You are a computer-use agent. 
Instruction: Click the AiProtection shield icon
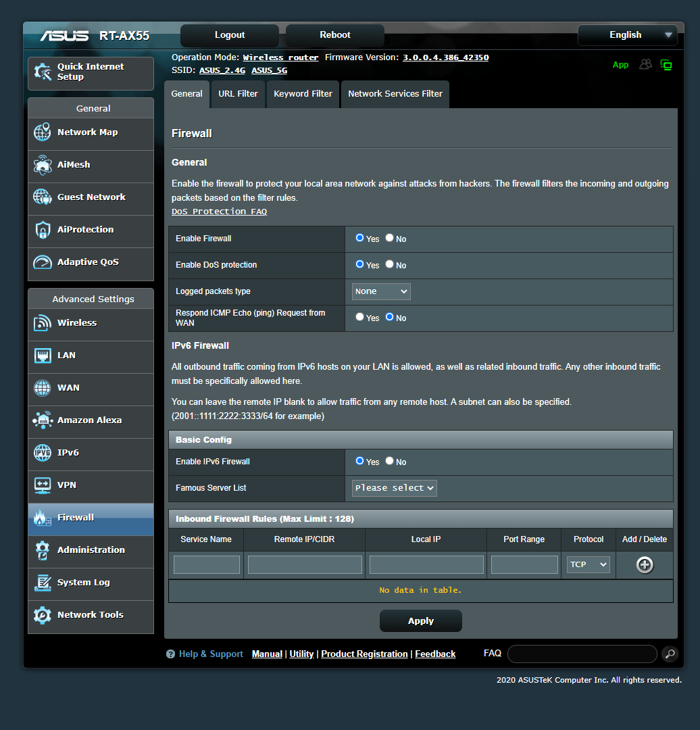pyautogui.click(x=43, y=230)
